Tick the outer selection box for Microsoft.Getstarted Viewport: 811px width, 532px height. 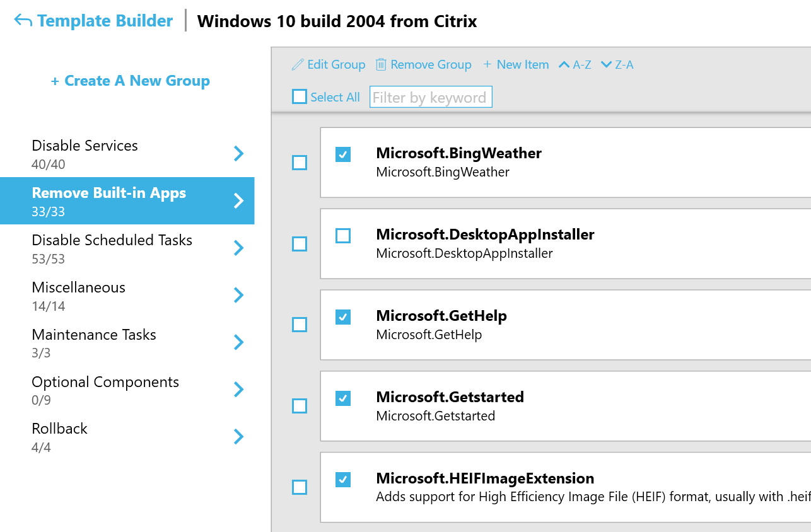[x=300, y=406]
